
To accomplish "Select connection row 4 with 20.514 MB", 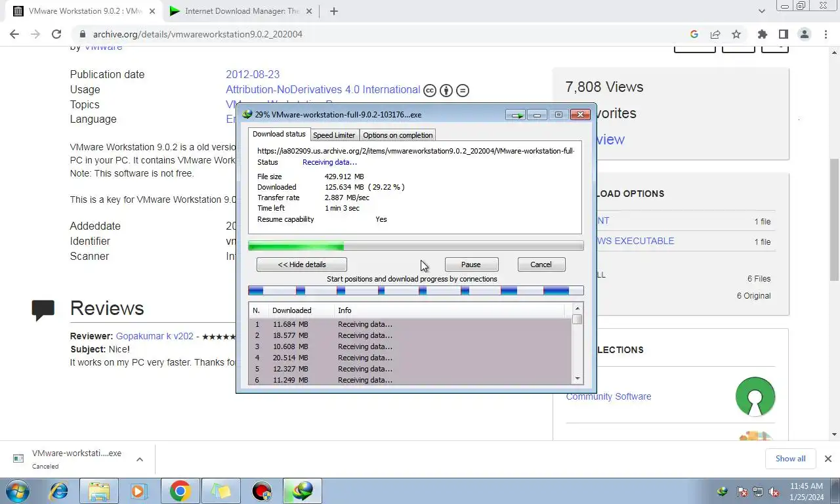I will 410,358.
